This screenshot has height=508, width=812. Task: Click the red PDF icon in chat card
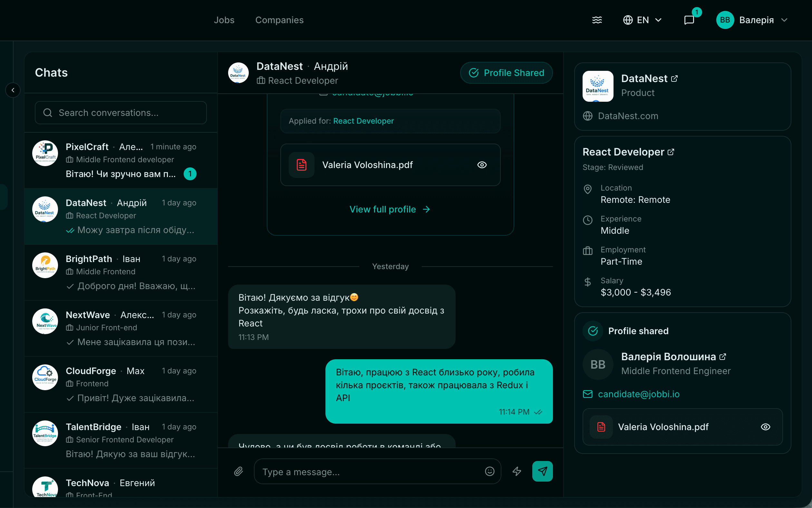pyautogui.click(x=302, y=165)
